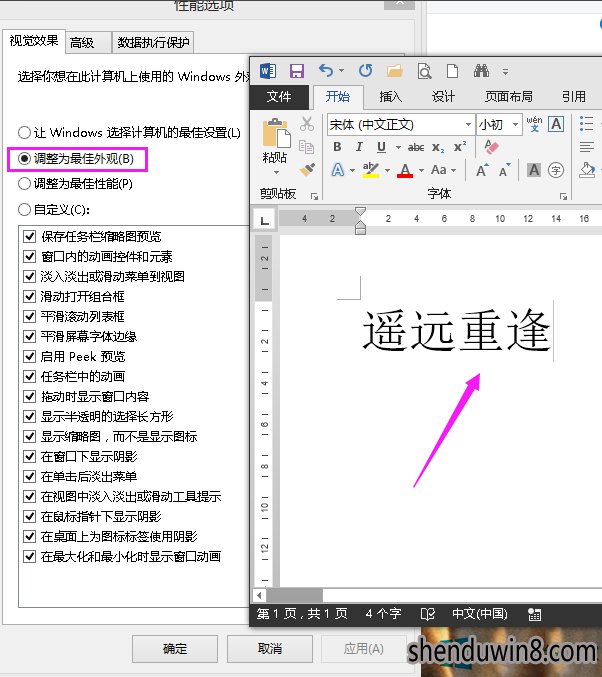Click the undo arrow in Word

(x=326, y=70)
